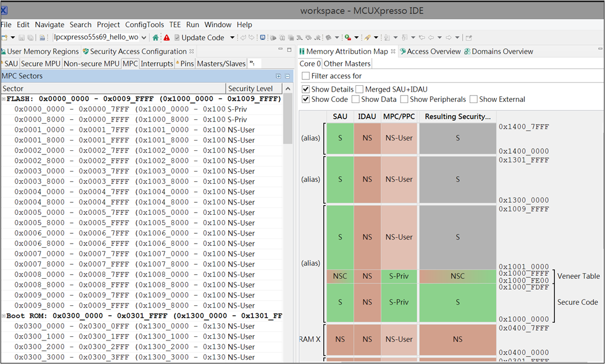Click the external window icon in toolbar
This screenshot has height=364, width=605.
468,37
